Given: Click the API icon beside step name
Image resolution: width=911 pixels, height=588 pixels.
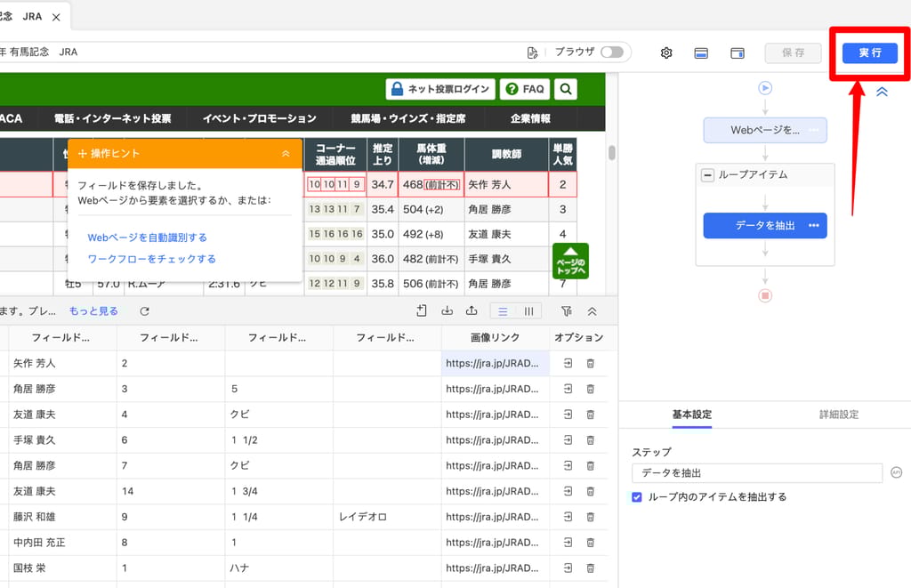Looking at the screenshot, I should tap(897, 473).
